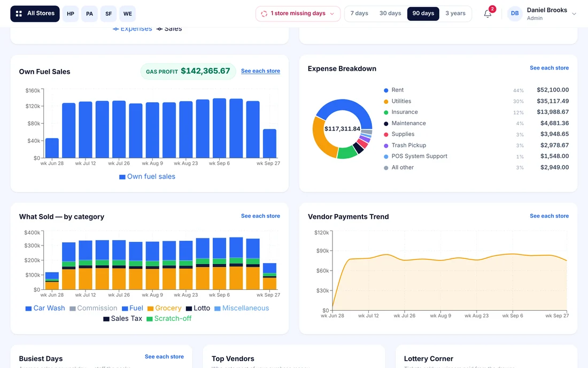This screenshot has height=368, width=588.
Task: Open See each store for What Sold
Action: (x=260, y=216)
